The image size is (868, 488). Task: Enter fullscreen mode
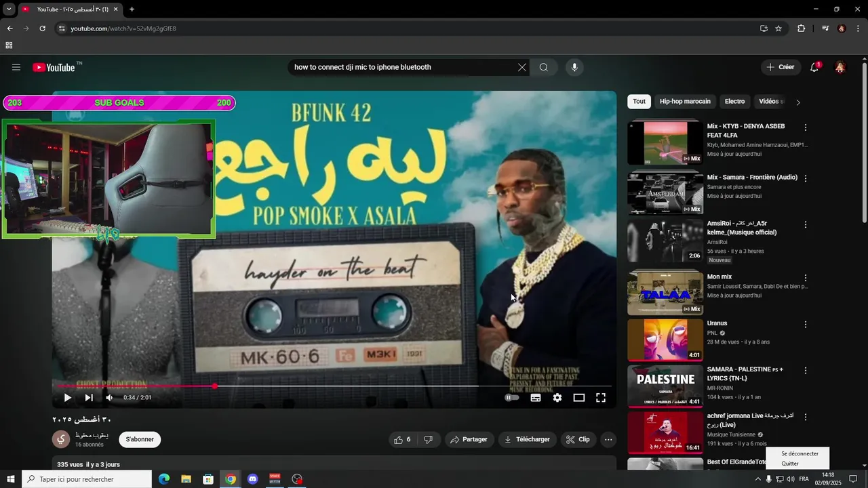(x=601, y=398)
